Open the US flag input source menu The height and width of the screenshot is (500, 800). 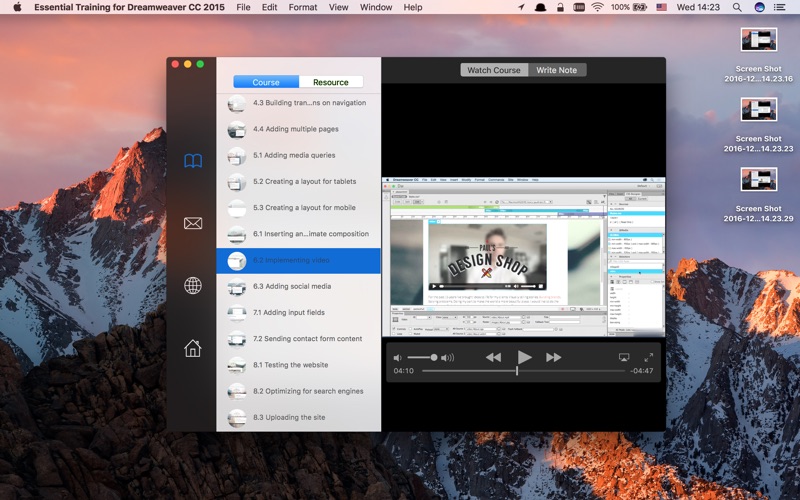tap(662, 7)
